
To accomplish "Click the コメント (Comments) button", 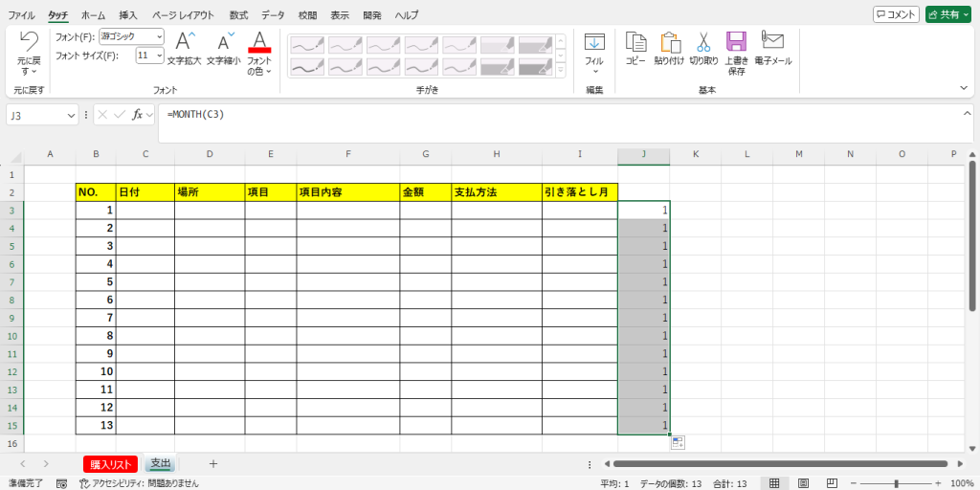I will (896, 14).
